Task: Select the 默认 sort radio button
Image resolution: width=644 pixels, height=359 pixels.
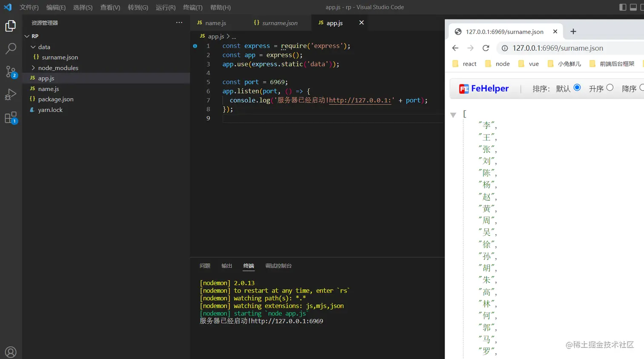Action: point(577,87)
